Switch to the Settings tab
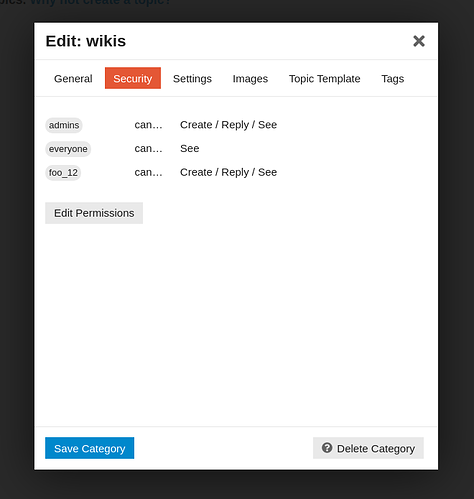This screenshot has width=474, height=499. [192, 78]
